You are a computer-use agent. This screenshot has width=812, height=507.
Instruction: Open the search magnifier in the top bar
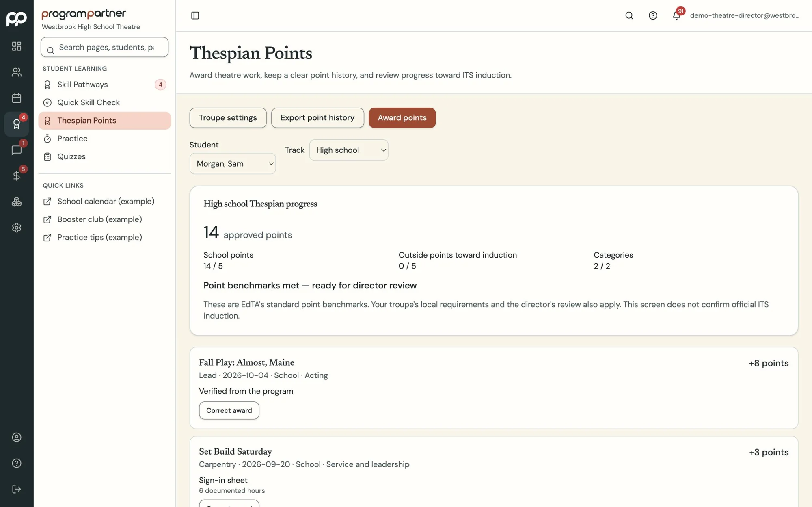point(629,15)
